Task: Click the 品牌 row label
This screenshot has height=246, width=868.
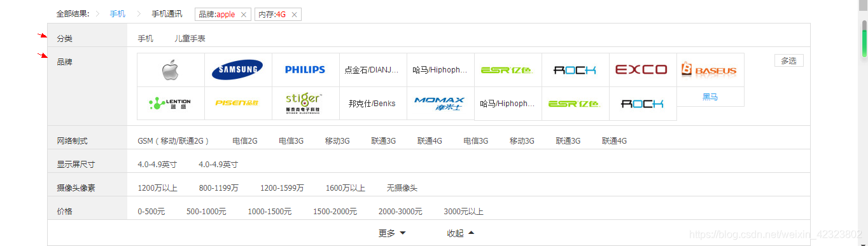Action: [x=64, y=62]
